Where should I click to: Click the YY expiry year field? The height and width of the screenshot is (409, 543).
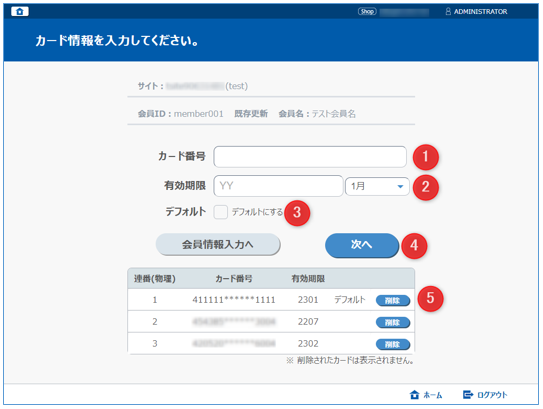click(278, 186)
